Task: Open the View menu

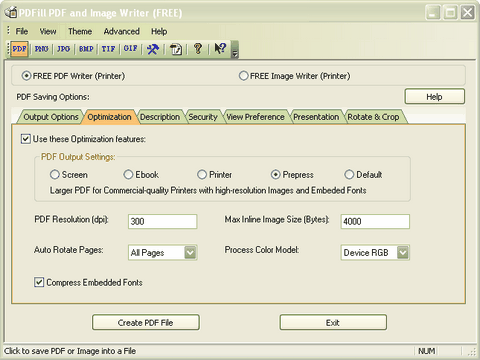Action: [x=48, y=31]
